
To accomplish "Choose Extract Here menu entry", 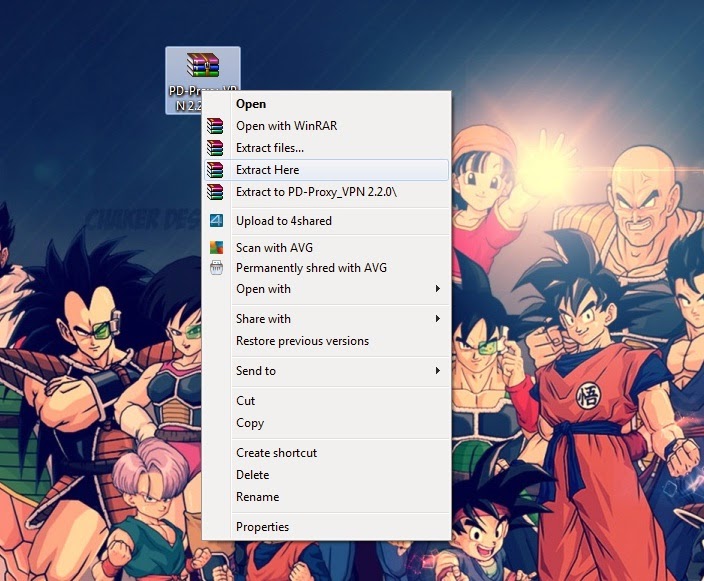I will coord(326,170).
